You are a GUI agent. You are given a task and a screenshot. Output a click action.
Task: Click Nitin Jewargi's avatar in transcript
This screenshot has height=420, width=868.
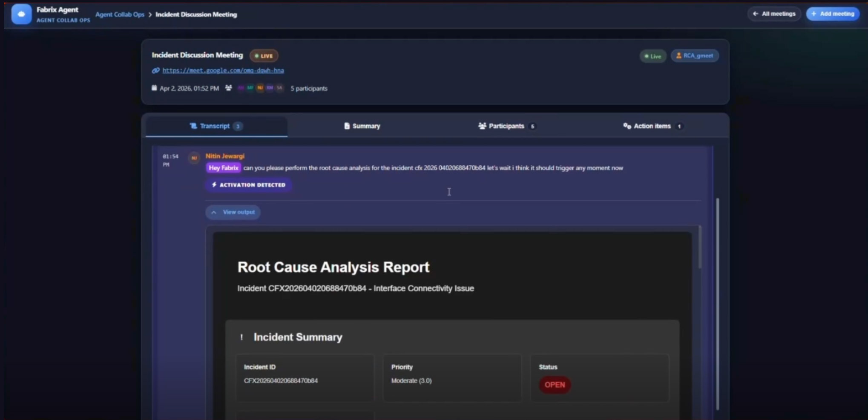click(194, 158)
